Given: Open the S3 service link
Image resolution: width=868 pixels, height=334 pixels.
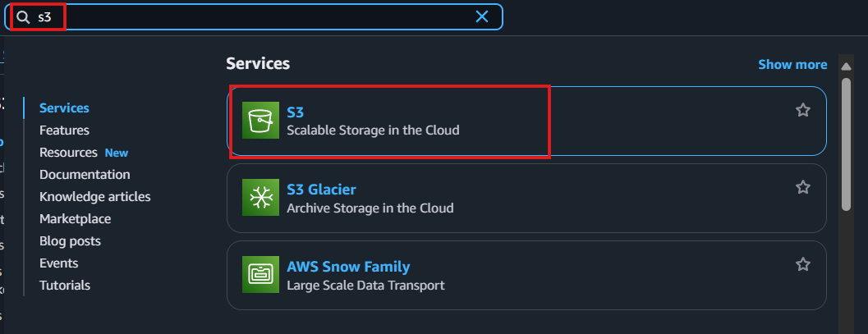Looking at the screenshot, I should (295, 112).
